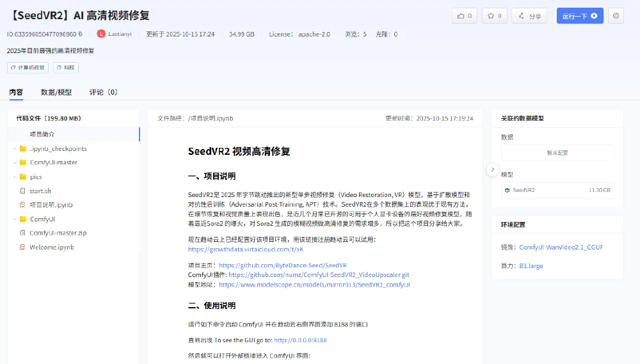Click the start.sh file icon
The height and width of the screenshot is (364, 640).
coord(22,191)
